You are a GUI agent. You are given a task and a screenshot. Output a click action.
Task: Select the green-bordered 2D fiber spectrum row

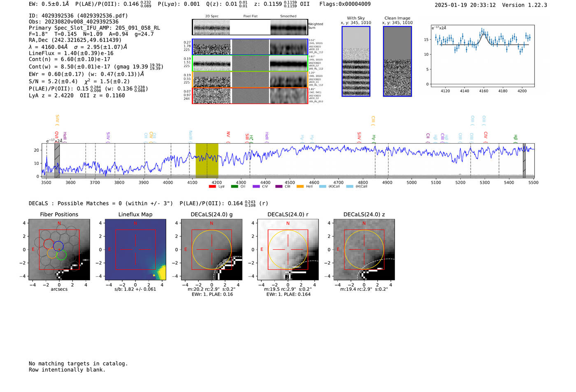250,63
